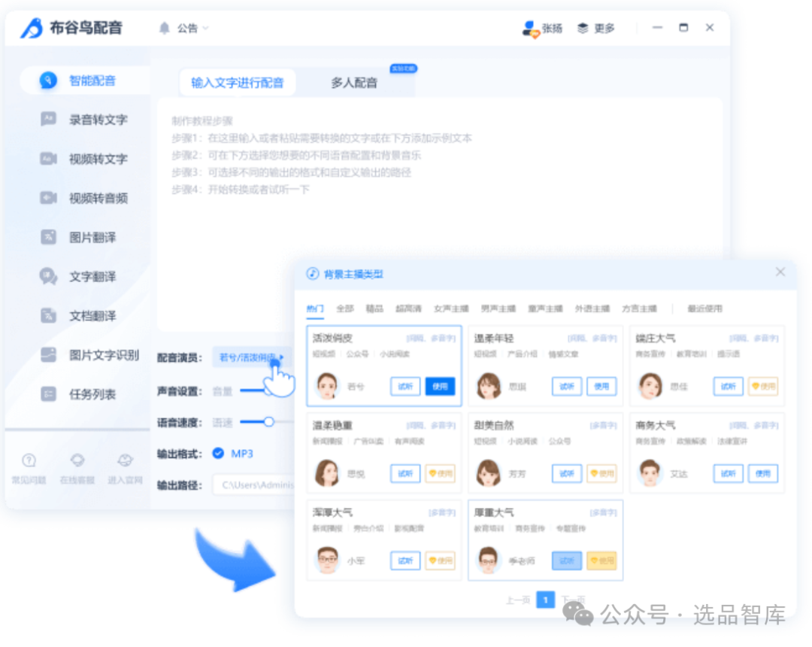Viewport: 812px width, 647px height.
Task: Click the 进入官网 website icon
Action: [x=125, y=460]
